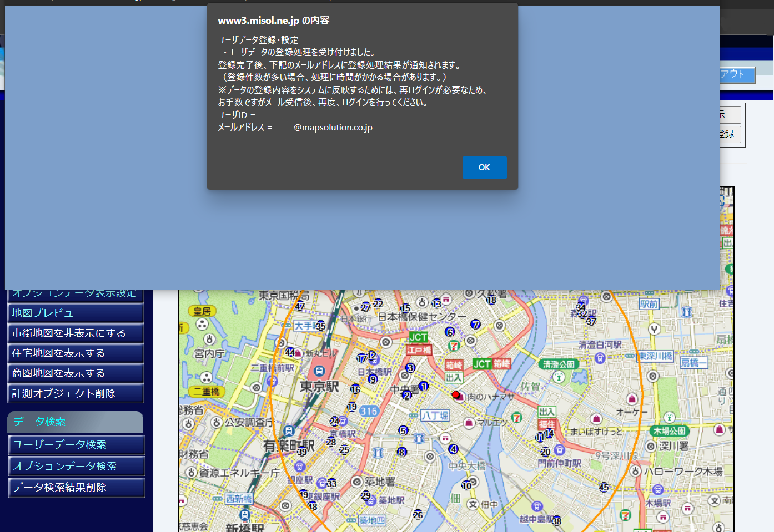Viewport: 774px width, 532px height.
Task: Click the ユーザデータ登録・設定 line in the dialog
Action: coord(258,40)
